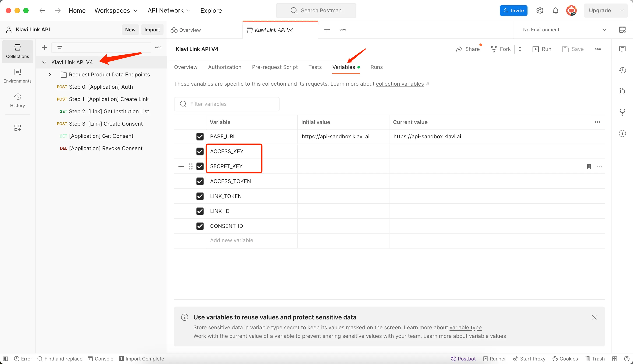Delete the SECRET_KEY variable with trash icon
Image resolution: width=633 pixels, height=364 pixels.
pyautogui.click(x=589, y=166)
